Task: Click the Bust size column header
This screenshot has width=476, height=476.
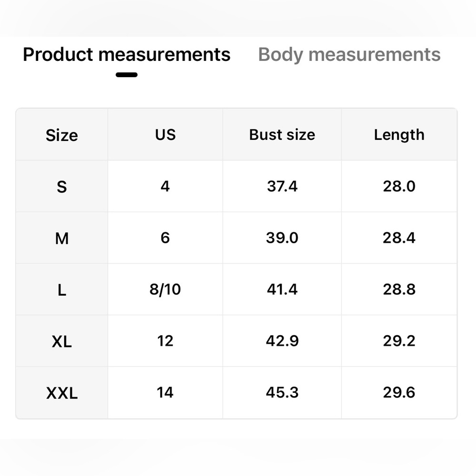Action: tap(282, 135)
